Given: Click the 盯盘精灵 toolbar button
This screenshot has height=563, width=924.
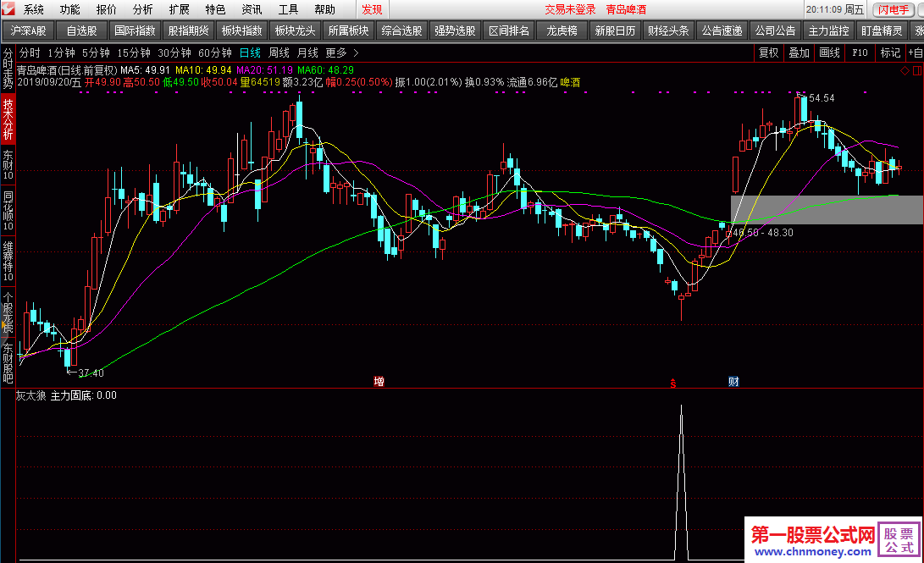Looking at the screenshot, I should pos(882,30).
